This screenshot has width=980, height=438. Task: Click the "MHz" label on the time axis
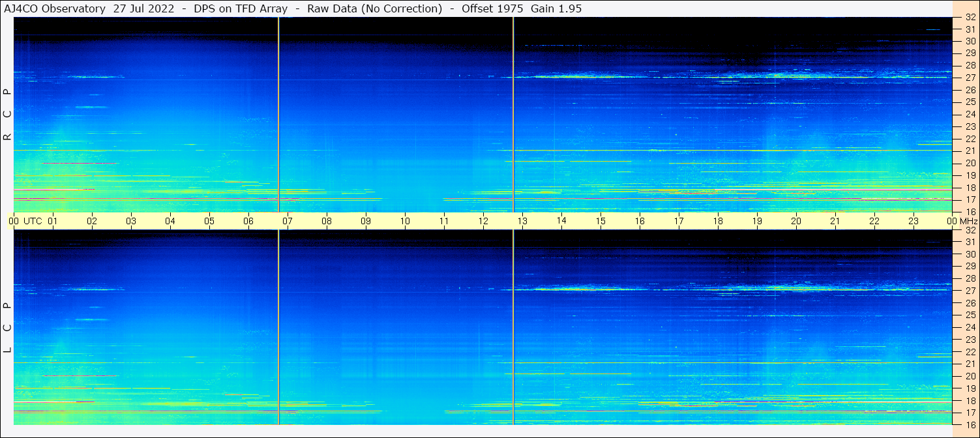(968, 221)
